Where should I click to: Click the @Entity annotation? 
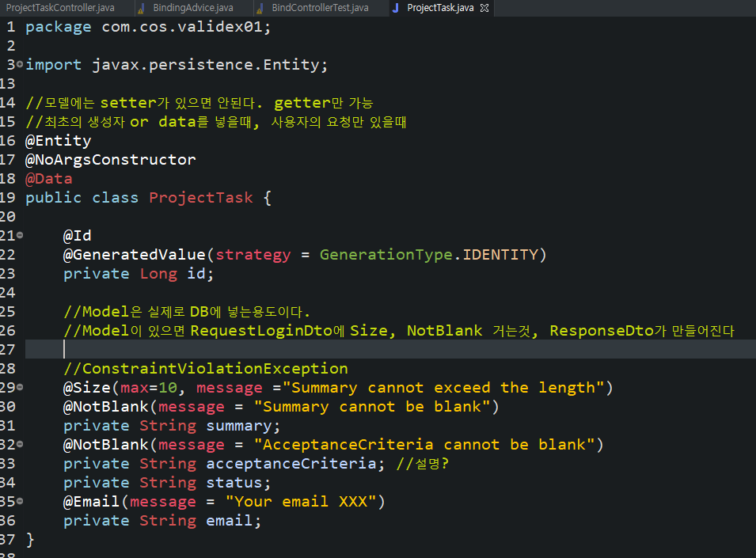pyautogui.click(x=59, y=141)
